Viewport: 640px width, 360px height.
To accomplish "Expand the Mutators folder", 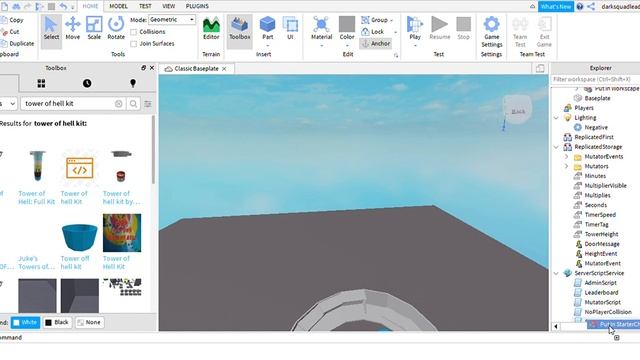I will (x=566, y=167).
